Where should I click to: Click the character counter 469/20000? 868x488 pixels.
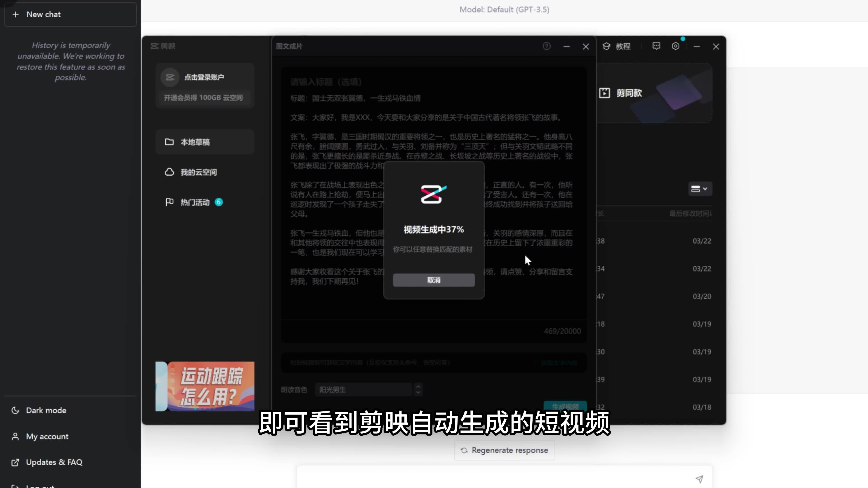click(562, 331)
